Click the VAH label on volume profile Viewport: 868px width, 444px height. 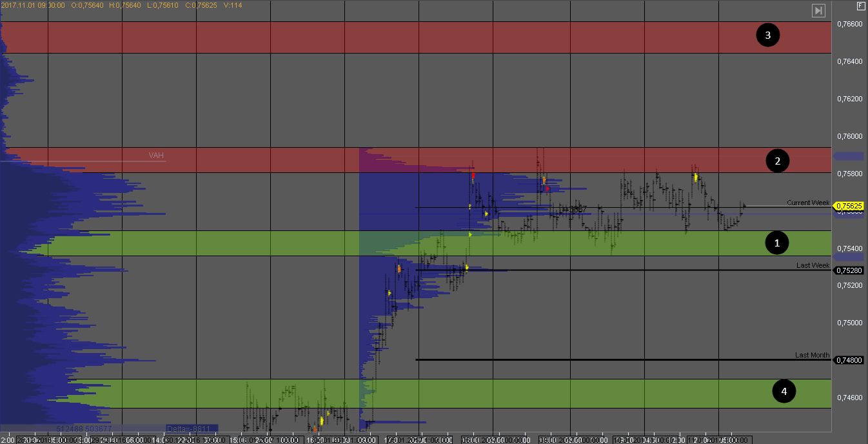click(156, 155)
